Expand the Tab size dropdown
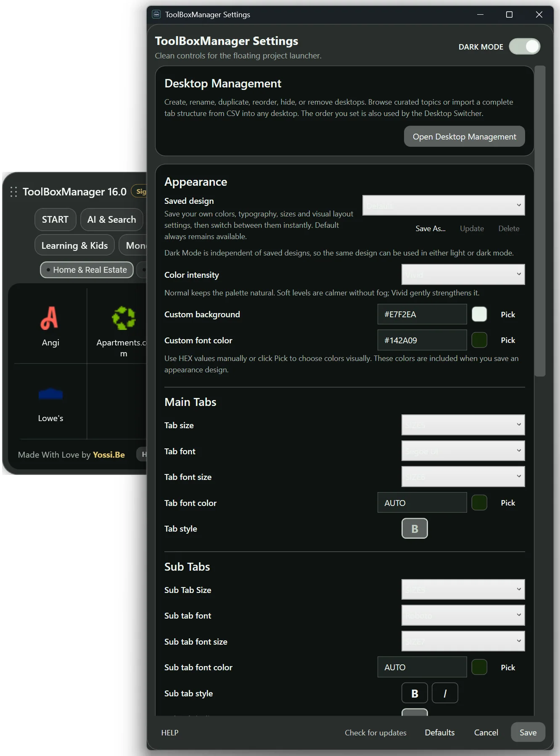The image size is (560, 756). [463, 425]
